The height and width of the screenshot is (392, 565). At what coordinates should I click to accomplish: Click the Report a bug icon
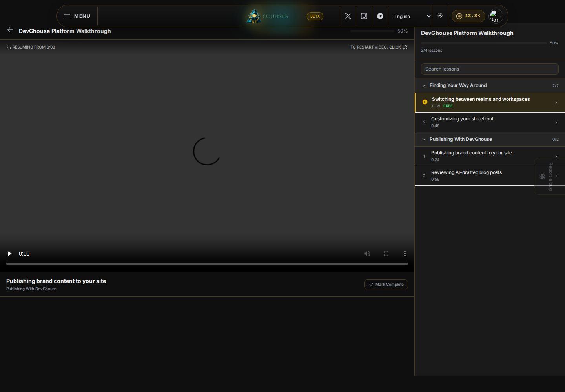click(542, 176)
